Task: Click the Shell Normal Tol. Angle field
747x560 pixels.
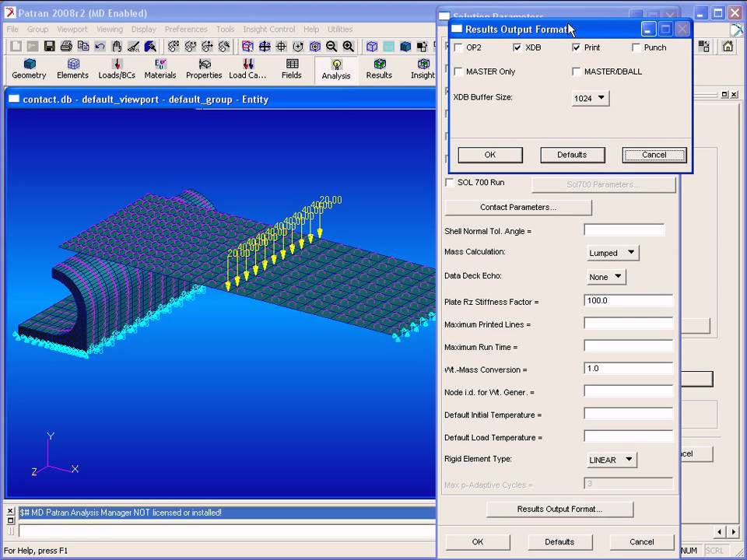Action: point(625,230)
